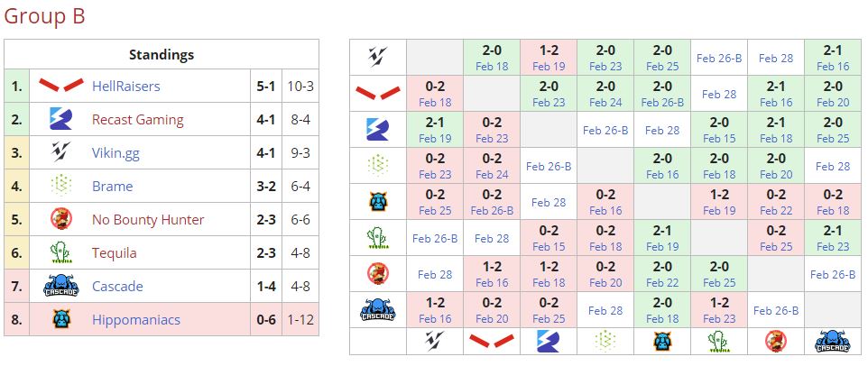Open the HellRaisers team name link
This screenshot has width=868, height=366.
pyautogui.click(x=125, y=87)
